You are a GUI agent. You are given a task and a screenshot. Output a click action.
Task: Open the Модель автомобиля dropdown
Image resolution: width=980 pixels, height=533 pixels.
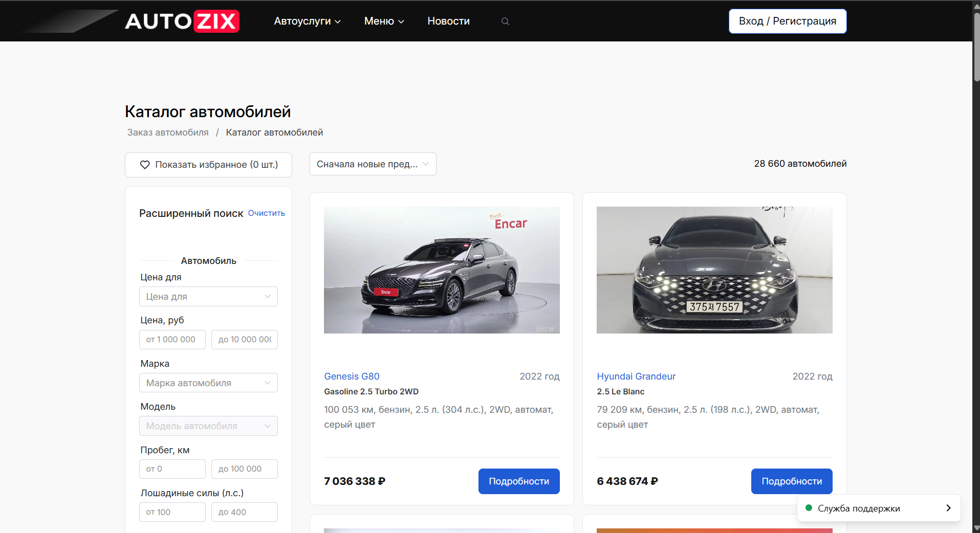pyautogui.click(x=208, y=426)
